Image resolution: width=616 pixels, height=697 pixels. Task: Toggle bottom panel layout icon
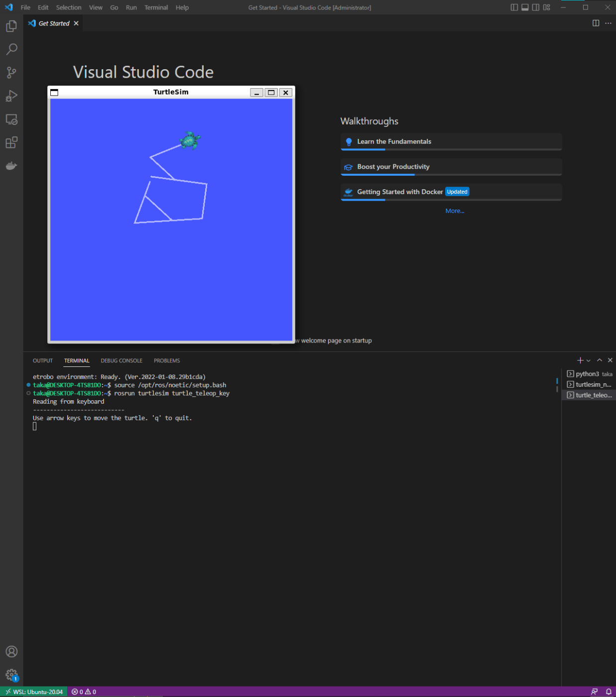click(x=525, y=7)
